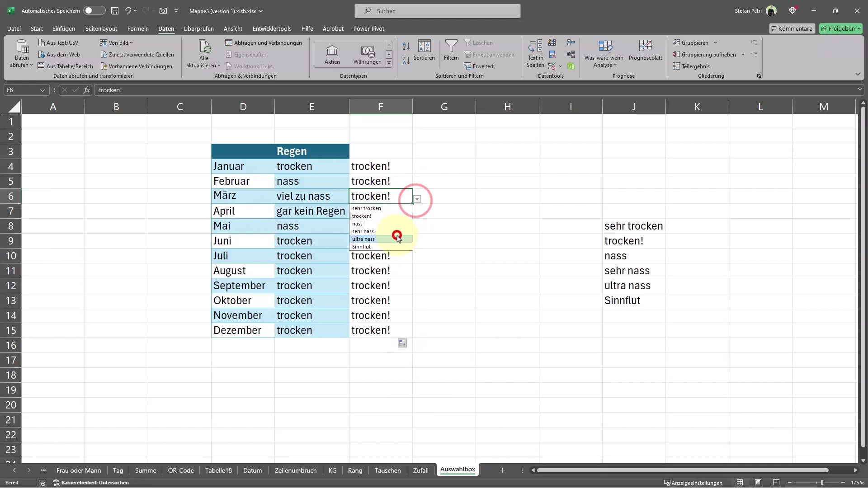Viewport: 868px width, 488px height.
Task: Open Prognoseblatt forecast sheet
Action: point(645,50)
